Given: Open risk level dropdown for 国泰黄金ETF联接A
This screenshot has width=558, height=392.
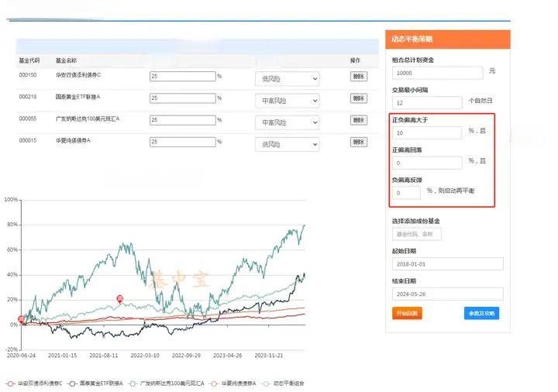Looking at the screenshot, I should 287,101.
